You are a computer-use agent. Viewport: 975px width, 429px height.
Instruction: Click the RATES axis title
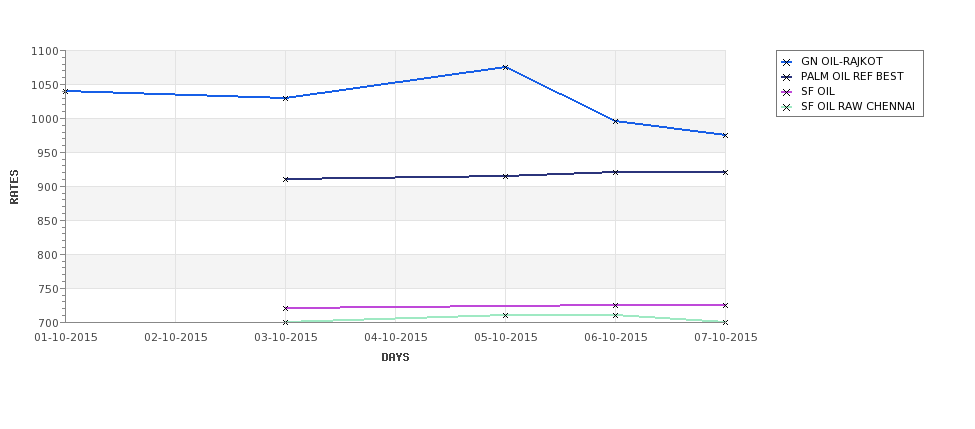point(14,187)
